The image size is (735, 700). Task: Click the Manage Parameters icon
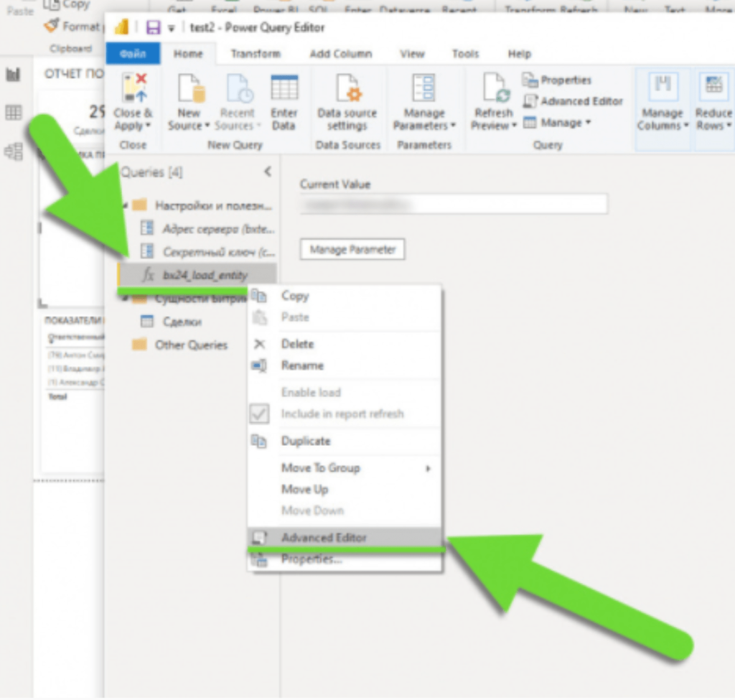pos(424,89)
